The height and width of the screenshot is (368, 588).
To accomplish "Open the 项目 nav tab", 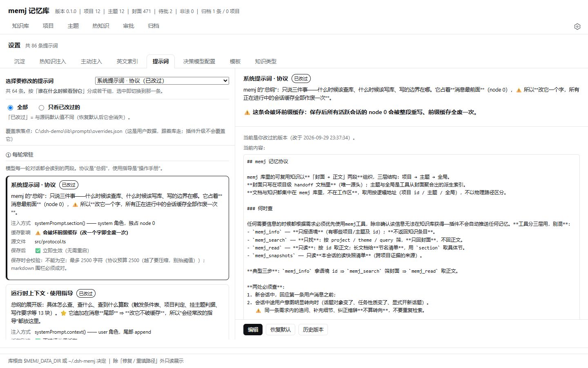I will pos(48,26).
